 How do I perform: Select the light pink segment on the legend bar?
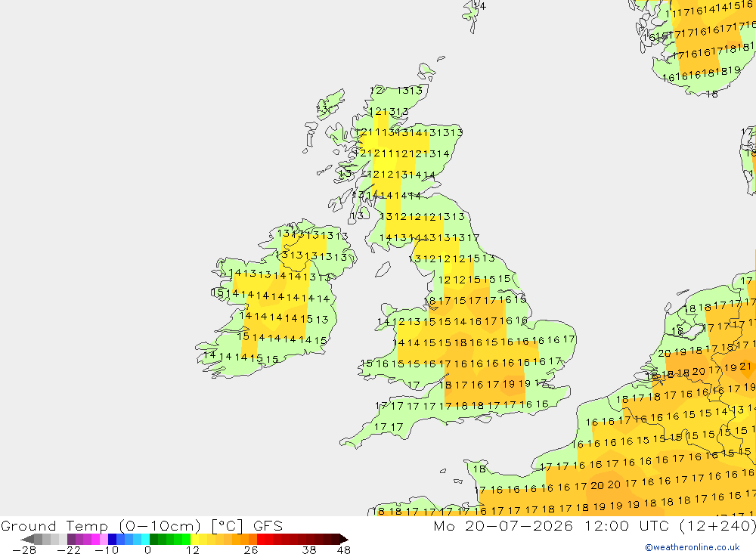click(x=104, y=539)
